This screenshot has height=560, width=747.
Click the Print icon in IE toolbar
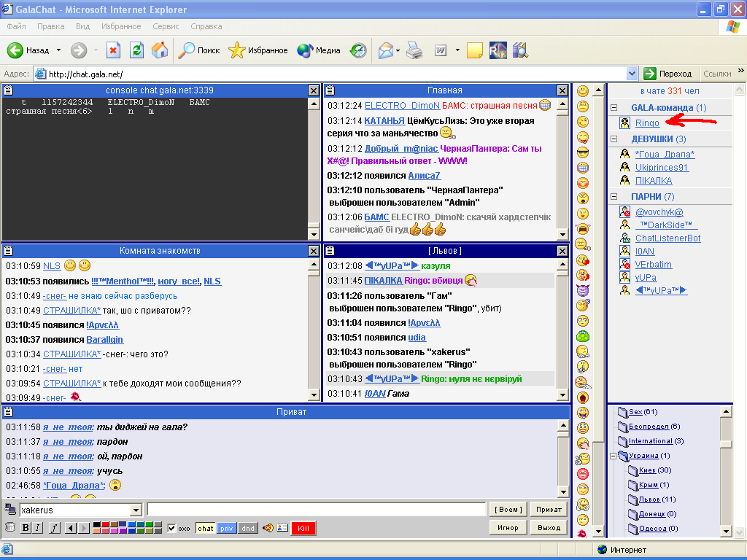point(414,50)
